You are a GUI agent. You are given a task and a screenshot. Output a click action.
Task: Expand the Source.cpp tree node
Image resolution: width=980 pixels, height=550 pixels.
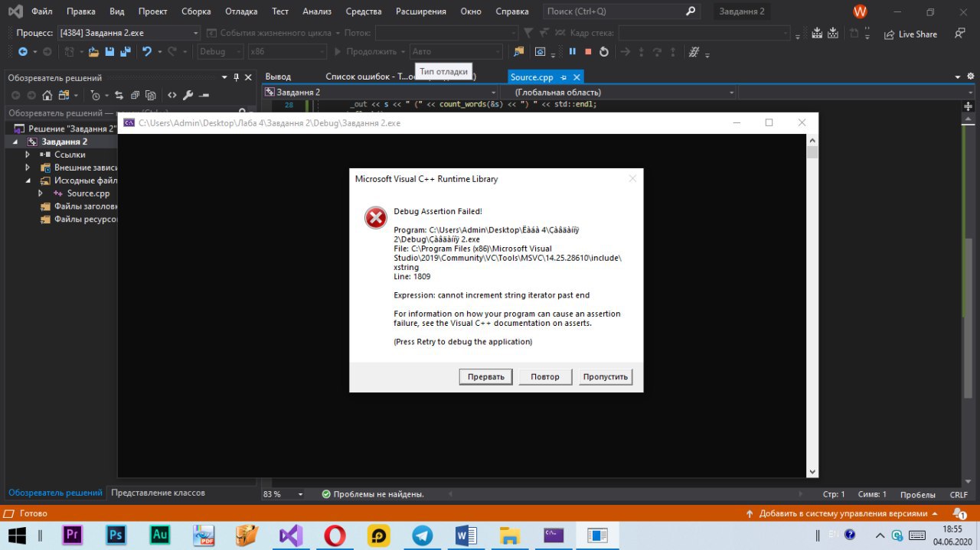(41, 194)
